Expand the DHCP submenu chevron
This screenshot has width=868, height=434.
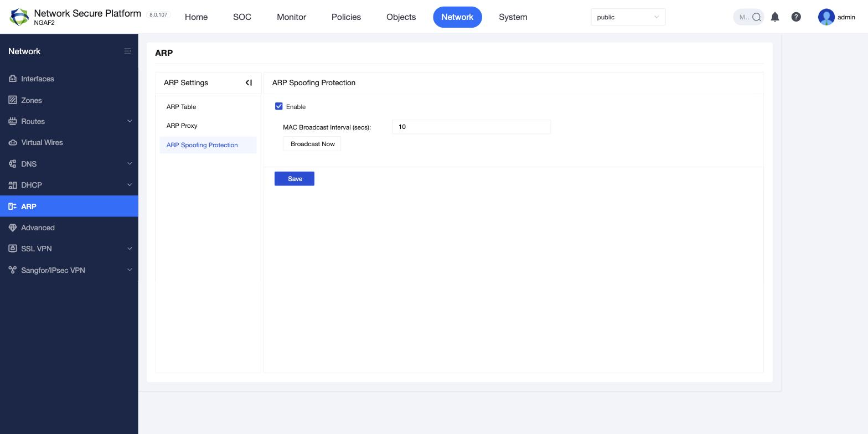coord(130,185)
